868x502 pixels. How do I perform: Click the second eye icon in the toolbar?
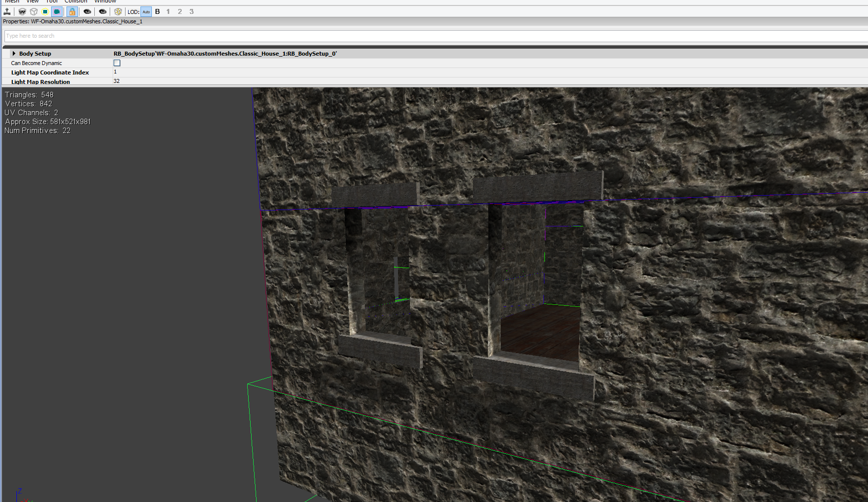(103, 11)
